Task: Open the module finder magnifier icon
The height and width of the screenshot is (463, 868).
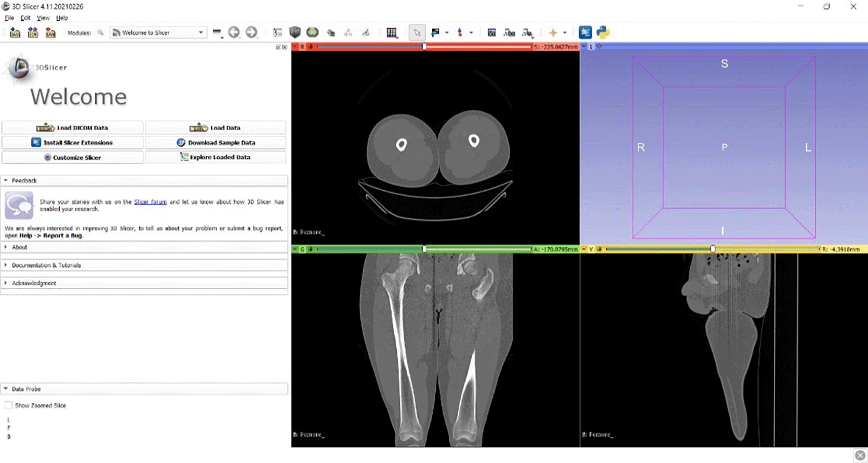Action: point(100,32)
